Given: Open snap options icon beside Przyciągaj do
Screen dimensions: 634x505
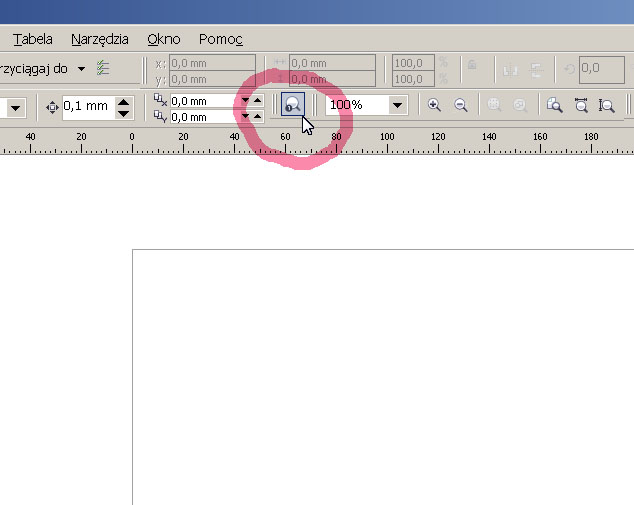Looking at the screenshot, I should click(x=103, y=68).
